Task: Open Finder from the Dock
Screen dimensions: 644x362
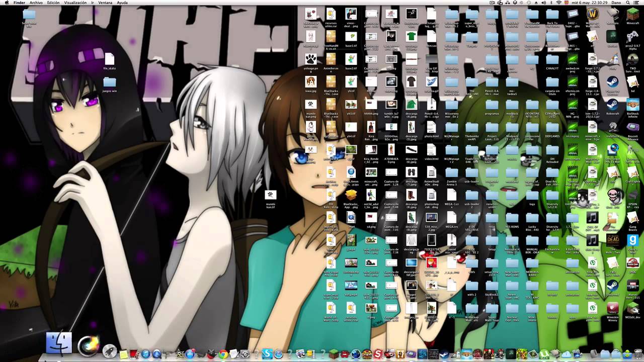Action: [x=59, y=343]
